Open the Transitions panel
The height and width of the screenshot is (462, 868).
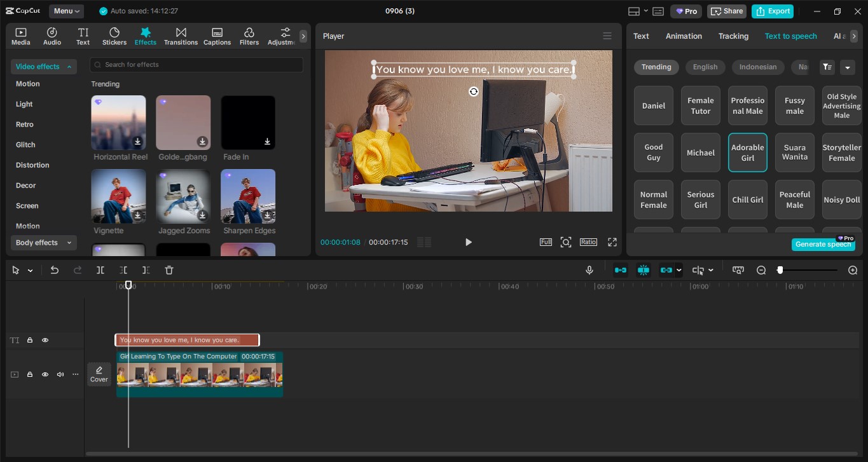point(181,36)
